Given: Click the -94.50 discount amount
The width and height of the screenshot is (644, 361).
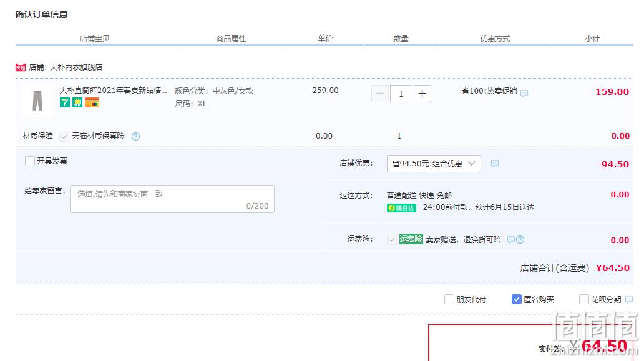Looking at the screenshot, I should (x=613, y=164).
